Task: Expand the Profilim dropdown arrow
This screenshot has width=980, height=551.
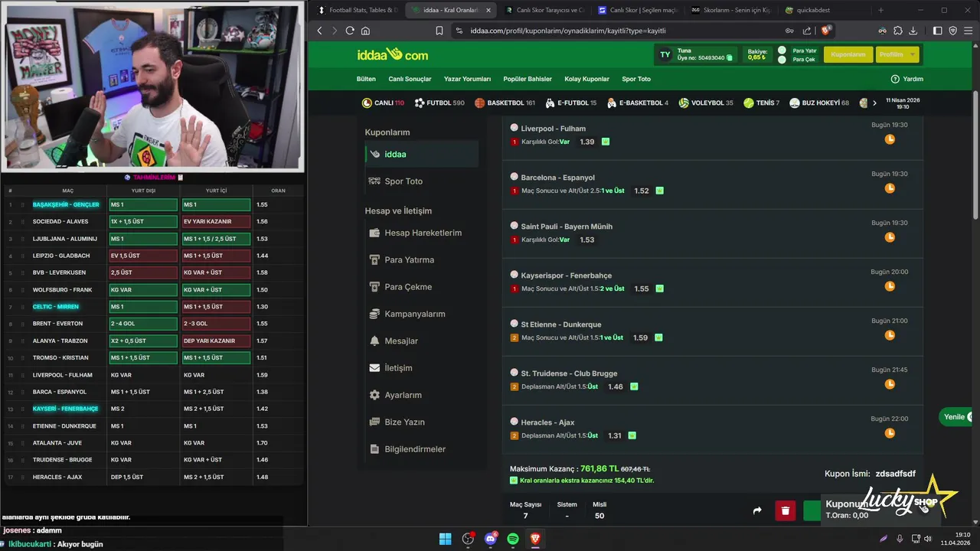Action: (912, 54)
